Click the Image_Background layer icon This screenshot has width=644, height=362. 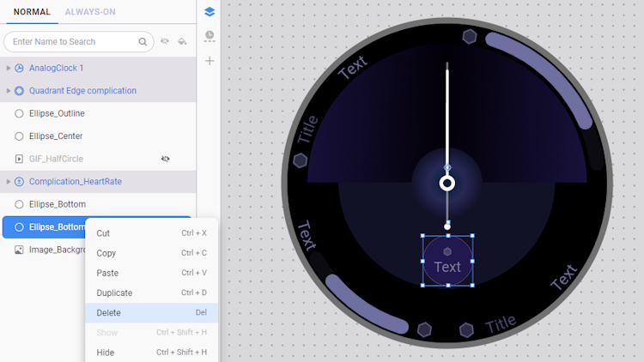19,250
